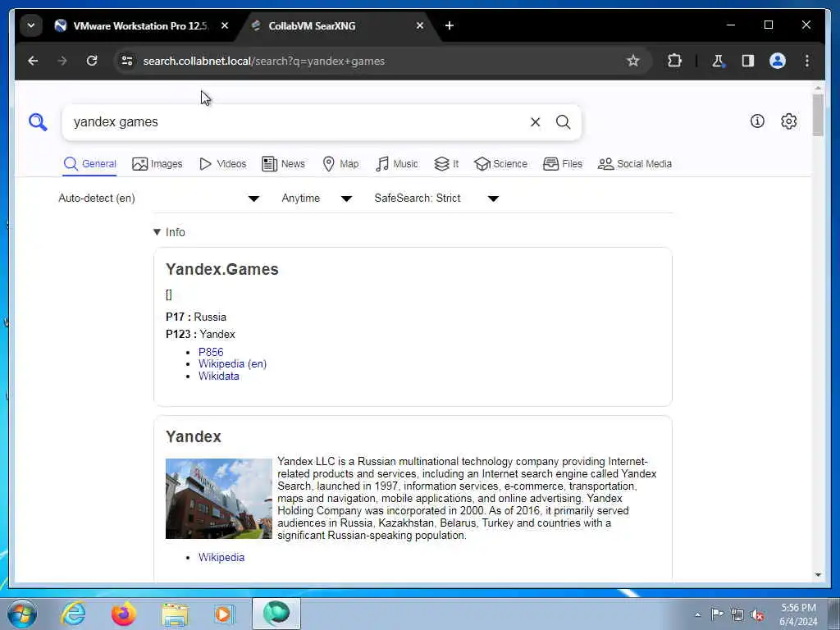Click the browser forward arrow
This screenshot has height=630, width=840.
pos(62,61)
